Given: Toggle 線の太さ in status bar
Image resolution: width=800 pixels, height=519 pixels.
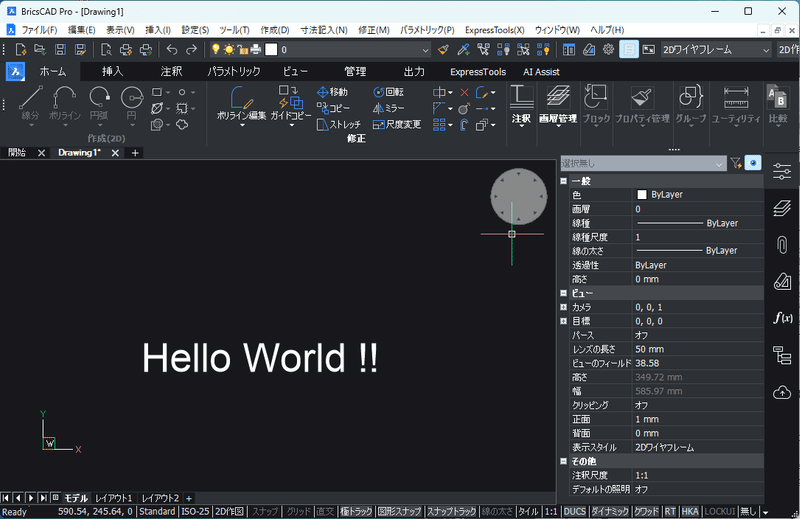Looking at the screenshot, I should coord(497,511).
